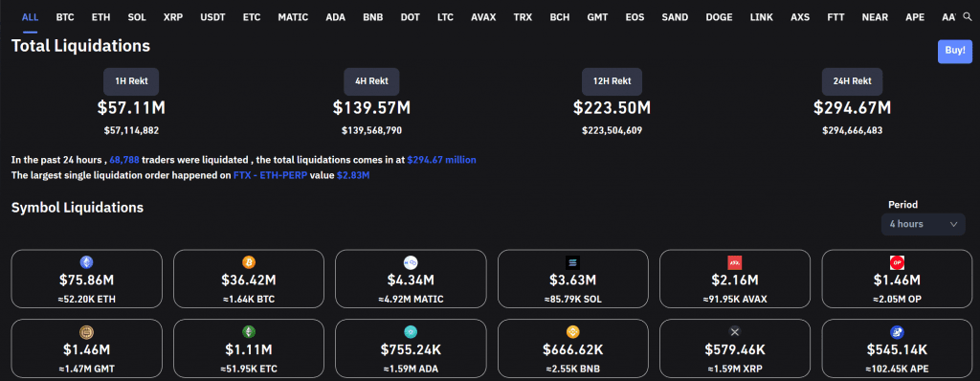Switch to the AXS tab
The image size is (980, 381).
pyautogui.click(x=800, y=17)
